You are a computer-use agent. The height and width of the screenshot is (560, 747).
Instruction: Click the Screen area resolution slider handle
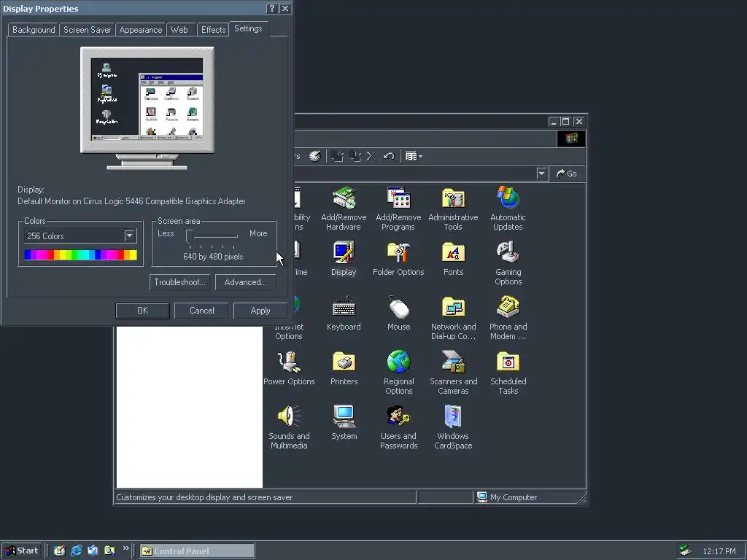coord(190,237)
